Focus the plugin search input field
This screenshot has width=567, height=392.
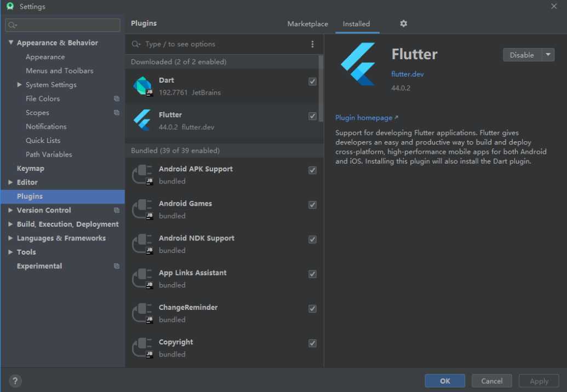coord(224,44)
